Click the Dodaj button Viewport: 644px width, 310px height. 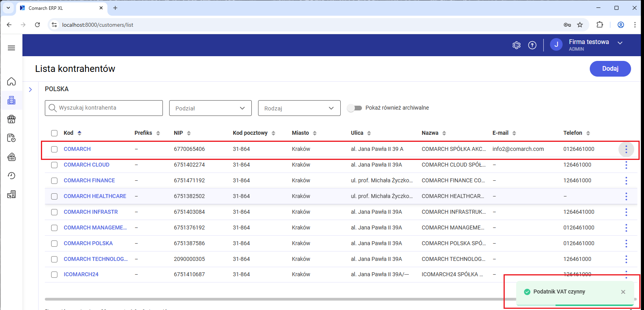tap(610, 69)
